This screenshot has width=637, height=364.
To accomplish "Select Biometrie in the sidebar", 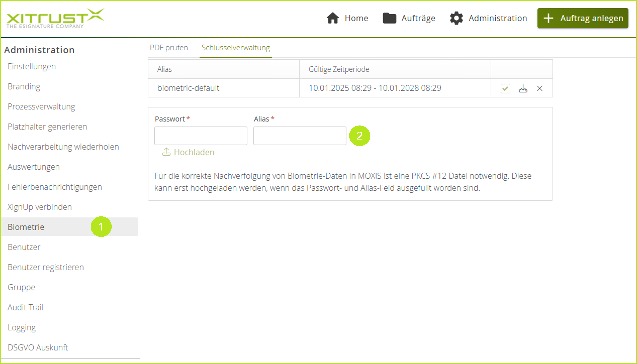I will [x=26, y=227].
